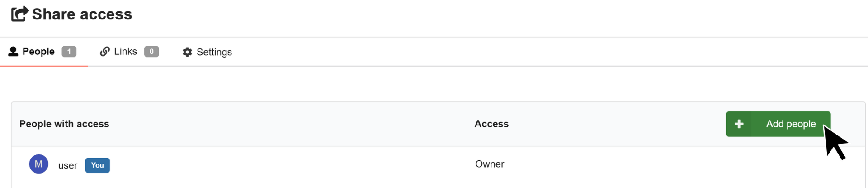
Task: Click the person icon on People tab
Action: 13,52
